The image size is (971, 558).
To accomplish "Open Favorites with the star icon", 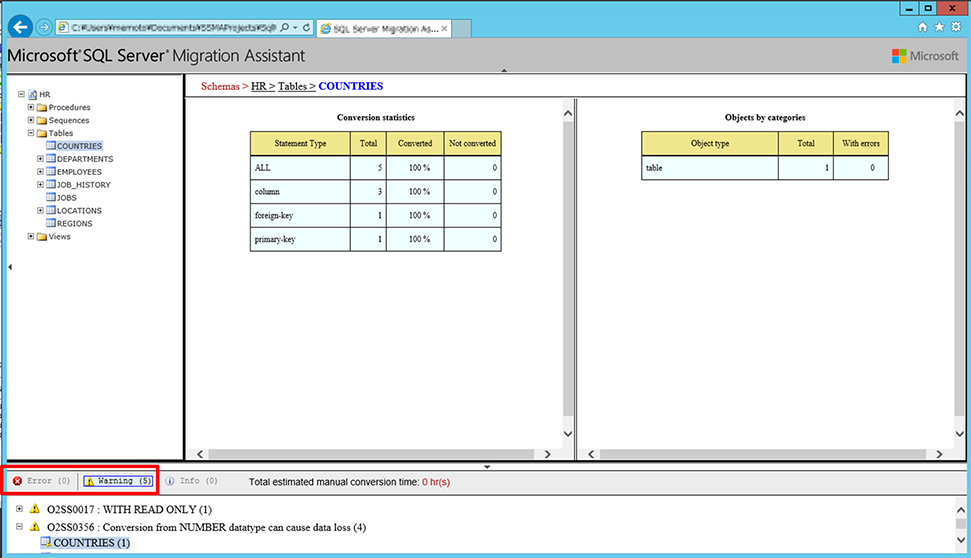I will pos(939,27).
